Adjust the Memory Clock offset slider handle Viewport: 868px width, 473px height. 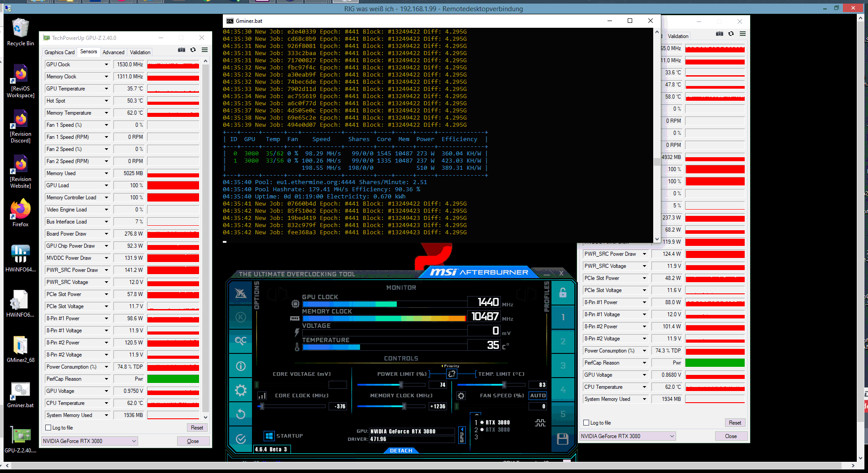(404, 406)
